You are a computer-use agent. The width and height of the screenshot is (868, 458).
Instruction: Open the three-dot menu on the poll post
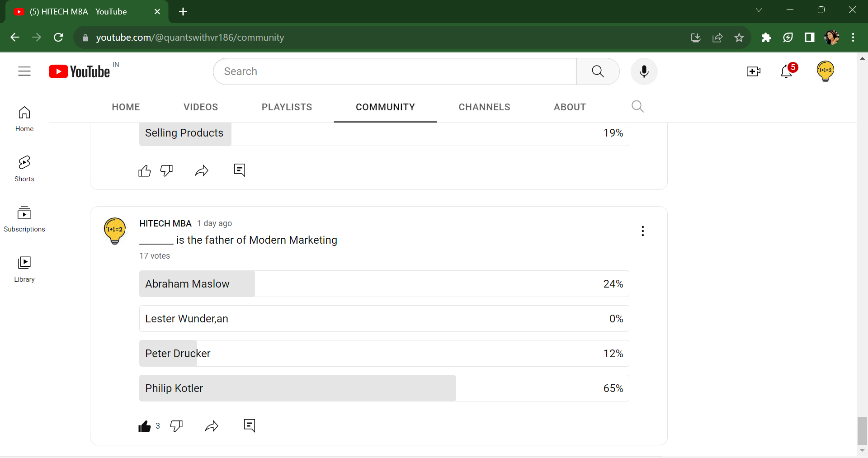[642, 231]
